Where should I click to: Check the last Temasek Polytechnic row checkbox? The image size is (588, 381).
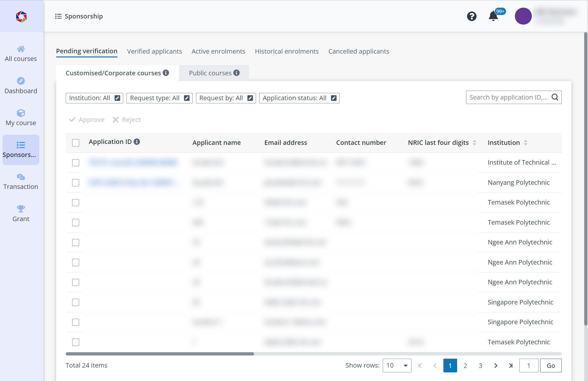(76, 342)
